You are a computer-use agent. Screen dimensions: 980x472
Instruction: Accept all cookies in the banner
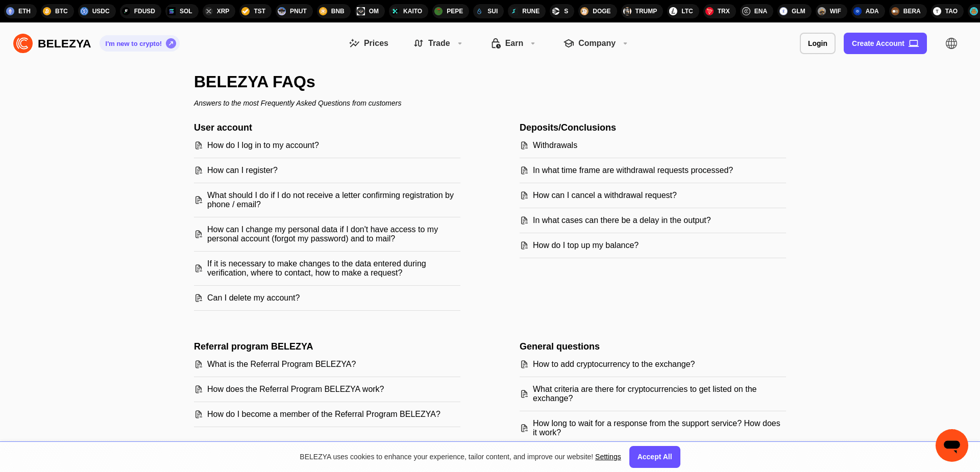point(654,457)
